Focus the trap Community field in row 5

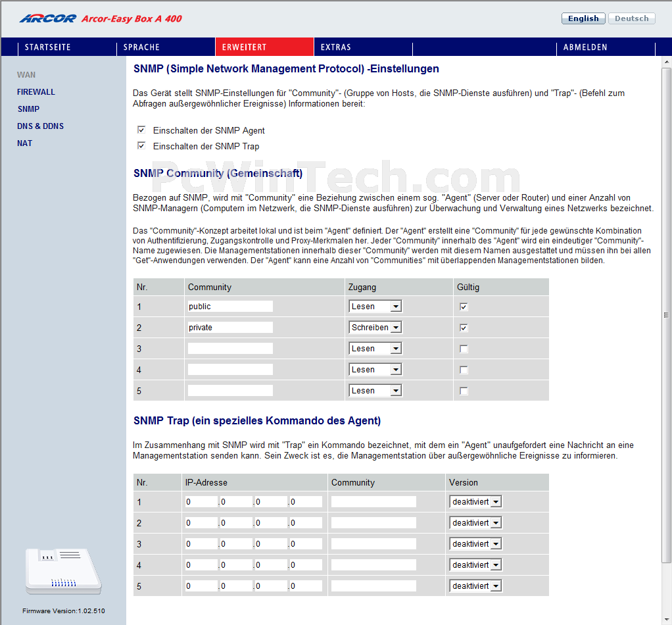pyautogui.click(x=373, y=586)
